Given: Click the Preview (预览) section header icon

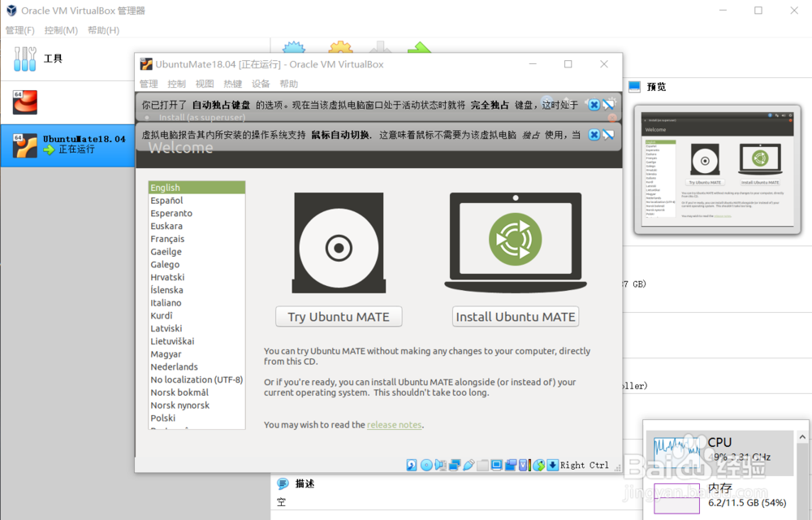Looking at the screenshot, I should coord(634,86).
